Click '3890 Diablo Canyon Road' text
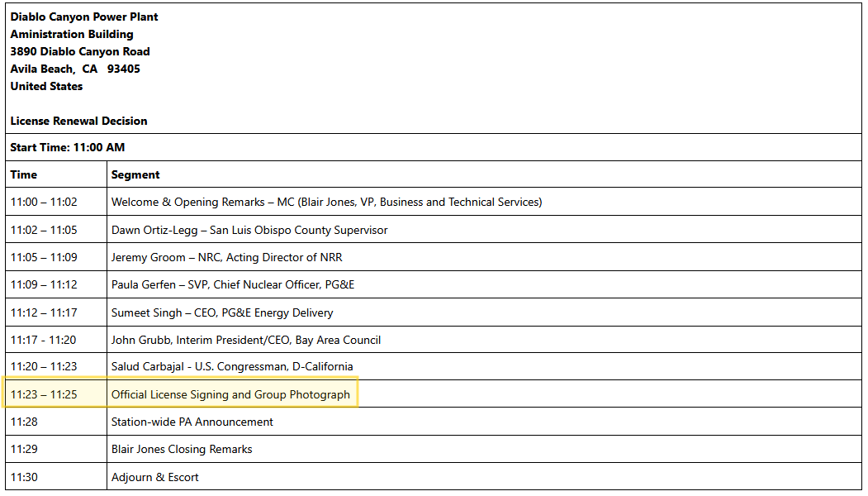Image resolution: width=868 pixels, height=496 pixels. 80,51
